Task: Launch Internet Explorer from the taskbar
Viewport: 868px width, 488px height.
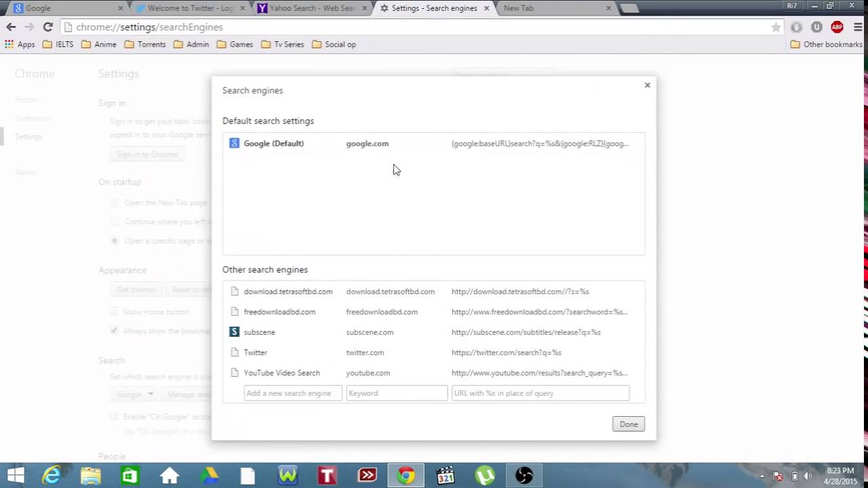Action: point(52,475)
